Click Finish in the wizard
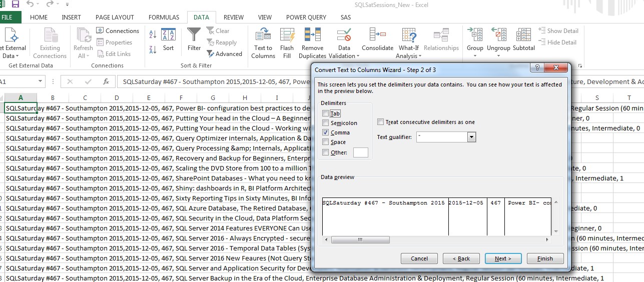This screenshot has width=644, height=282. (545, 258)
